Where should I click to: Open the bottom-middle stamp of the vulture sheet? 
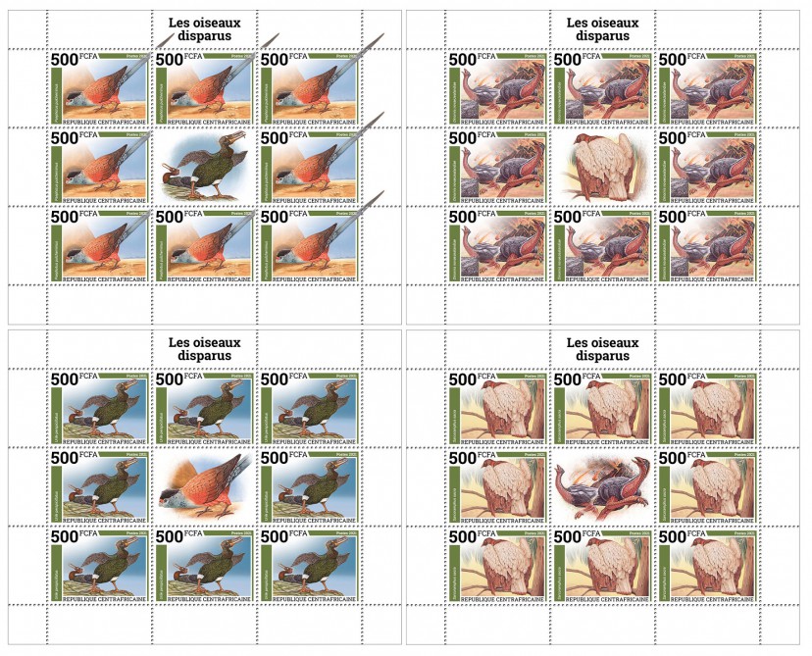point(602,566)
